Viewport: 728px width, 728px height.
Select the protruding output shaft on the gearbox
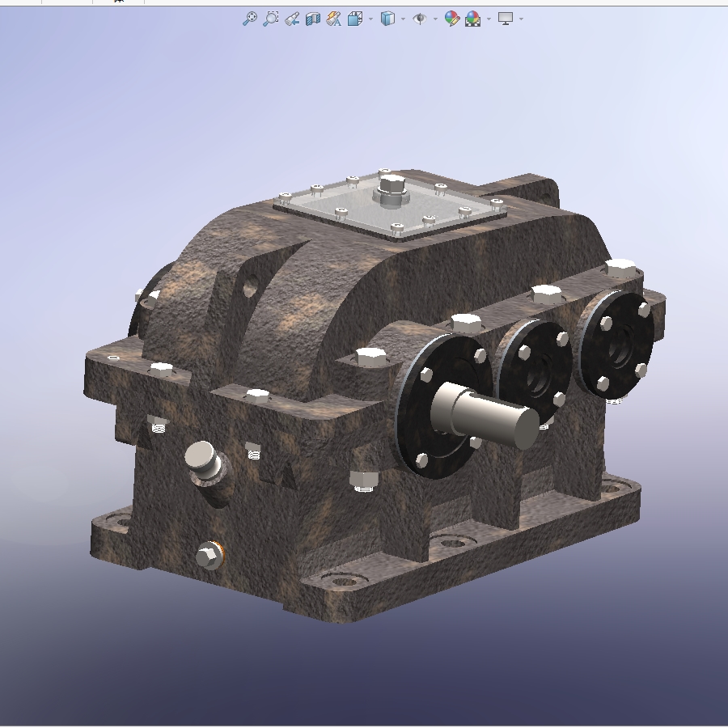(x=485, y=415)
